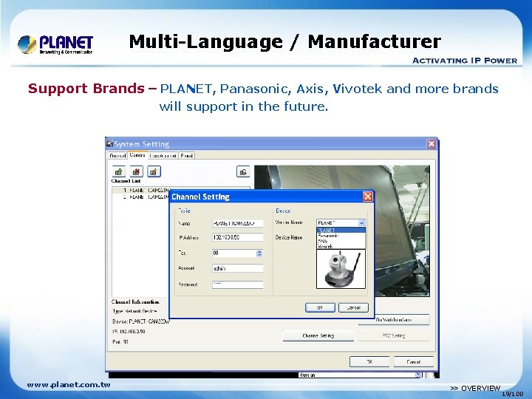The width and height of the screenshot is (532, 399).
Task: Click the IP: 192.168.0.50 info text
Action: 129,332
